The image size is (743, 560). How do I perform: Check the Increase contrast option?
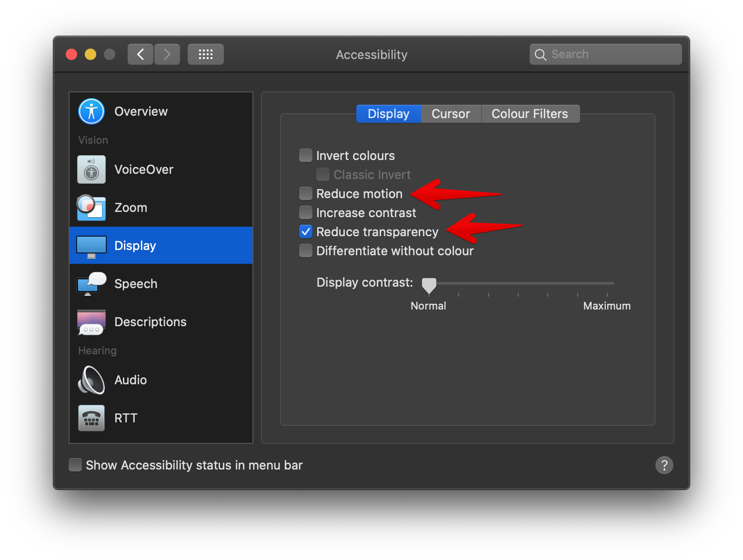pyautogui.click(x=305, y=212)
